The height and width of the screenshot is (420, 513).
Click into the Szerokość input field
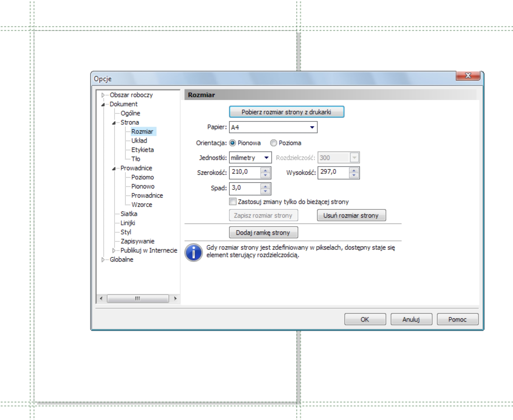point(245,173)
